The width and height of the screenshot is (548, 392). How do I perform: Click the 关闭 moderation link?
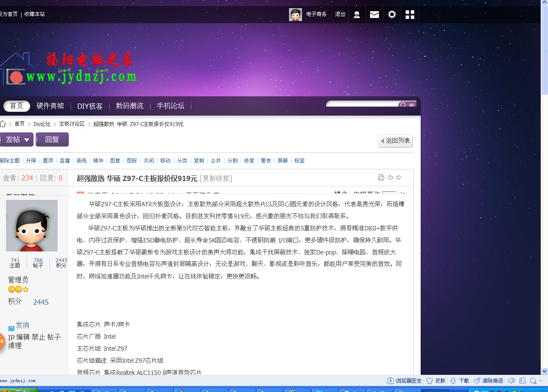point(148,160)
